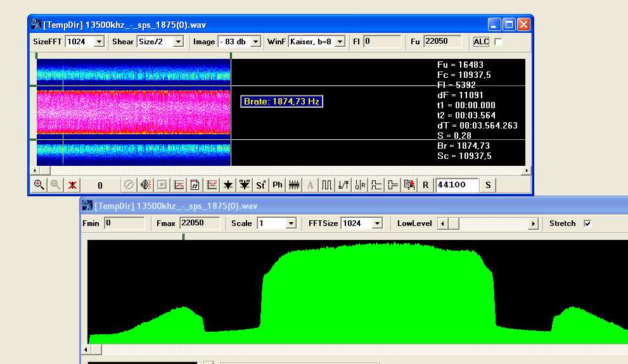628x364 pixels.
Task: Click the 44100 sample rate field
Action: click(456, 185)
